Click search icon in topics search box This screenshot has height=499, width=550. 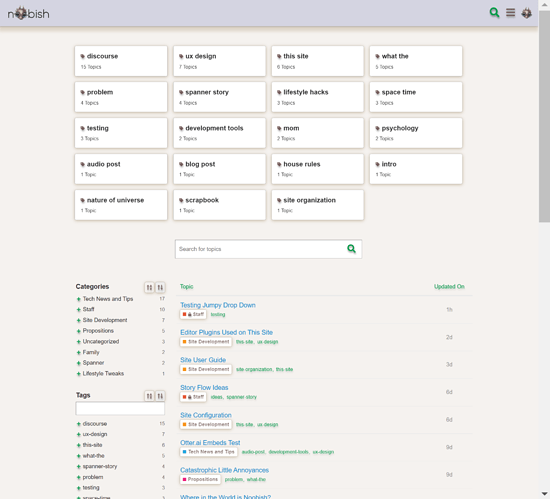click(351, 249)
